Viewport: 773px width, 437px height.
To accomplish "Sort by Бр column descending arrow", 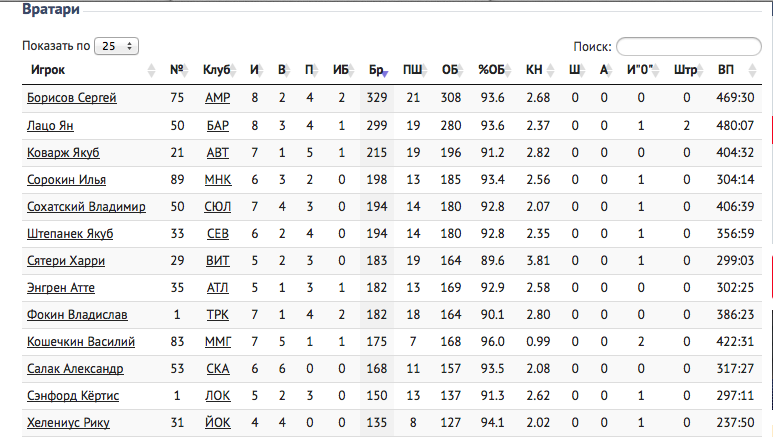I will [x=385, y=73].
